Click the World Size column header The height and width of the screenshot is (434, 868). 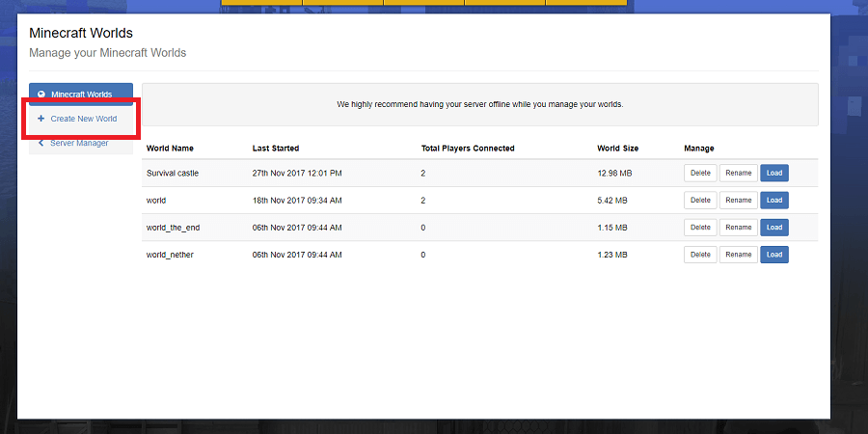point(618,149)
